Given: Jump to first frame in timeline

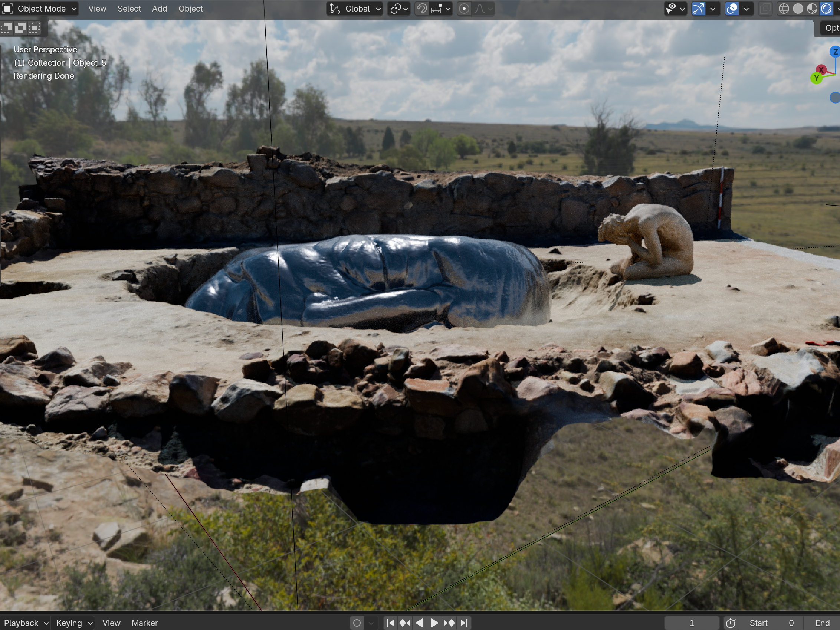Looking at the screenshot, I should click(x=390, y=623).
